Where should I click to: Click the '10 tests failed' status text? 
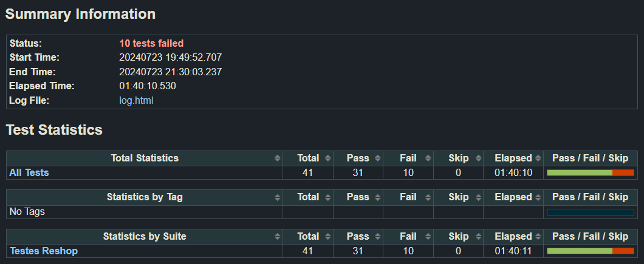[x=151, y=44]
